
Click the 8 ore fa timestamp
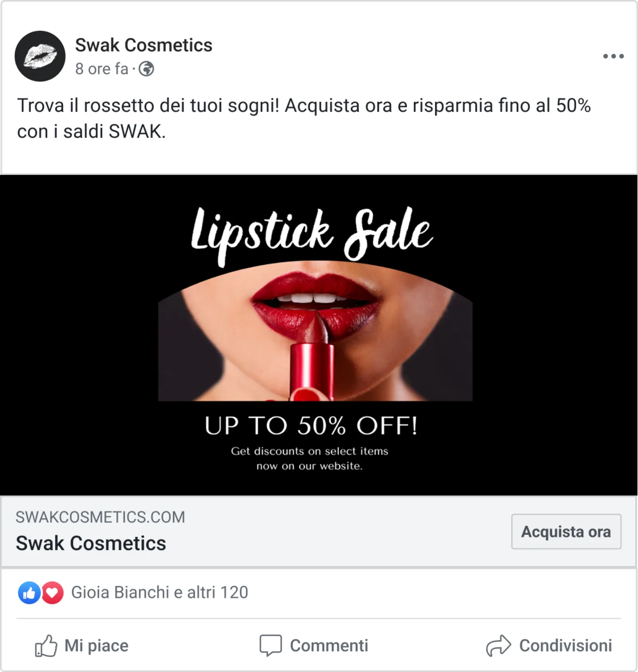102,69
